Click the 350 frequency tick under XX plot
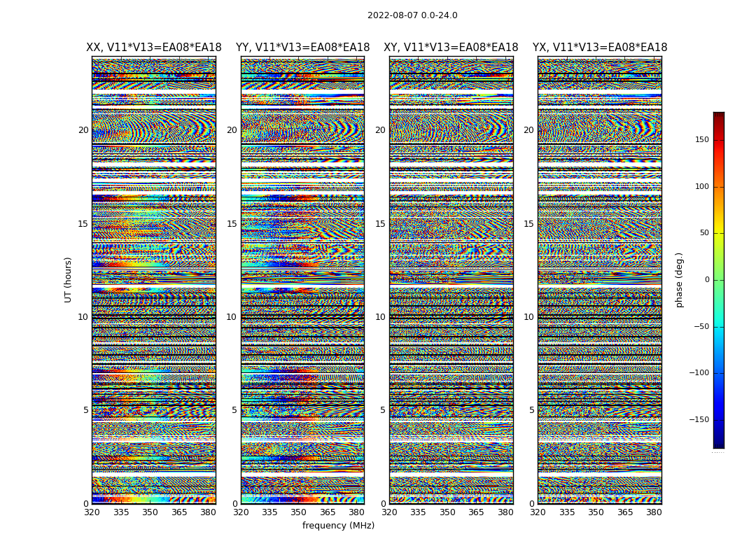The width and height of the screenshot is (735, 560). click(x=150, y=512)
